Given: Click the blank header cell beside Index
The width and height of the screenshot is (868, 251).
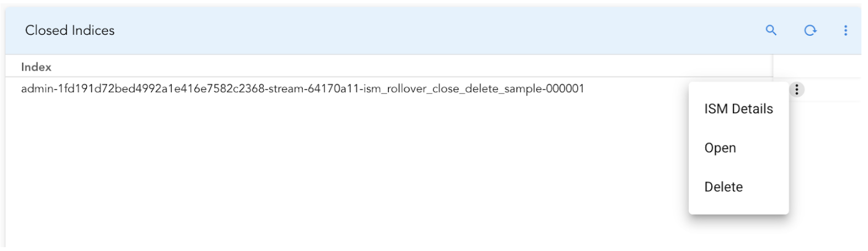Looking at the screenshot, I should point(816,67).
